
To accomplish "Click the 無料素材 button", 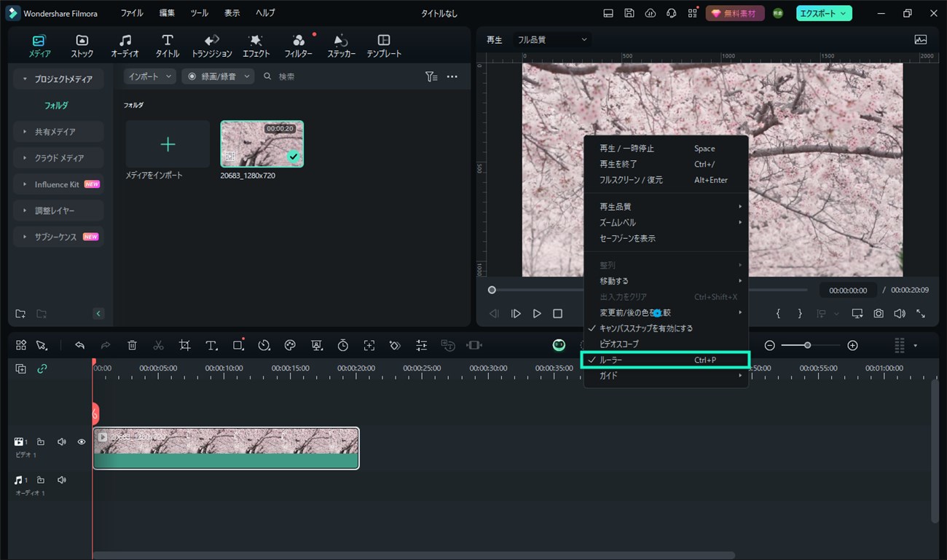I will (x=735, y=14).
